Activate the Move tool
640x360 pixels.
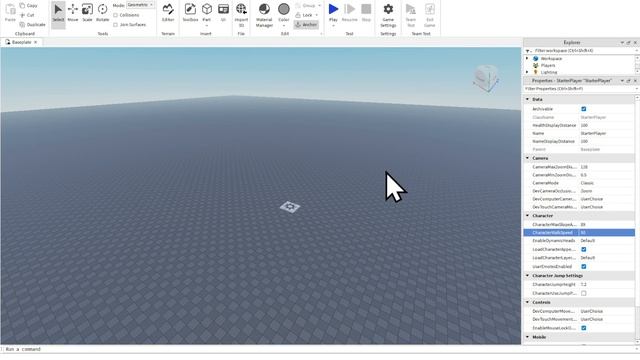[x=73, y=12]
